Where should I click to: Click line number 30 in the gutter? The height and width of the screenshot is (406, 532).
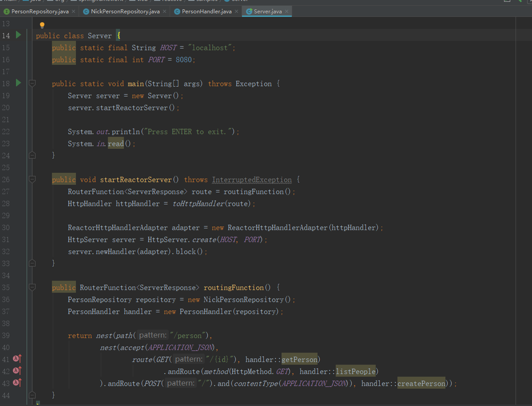coord(6,228)
